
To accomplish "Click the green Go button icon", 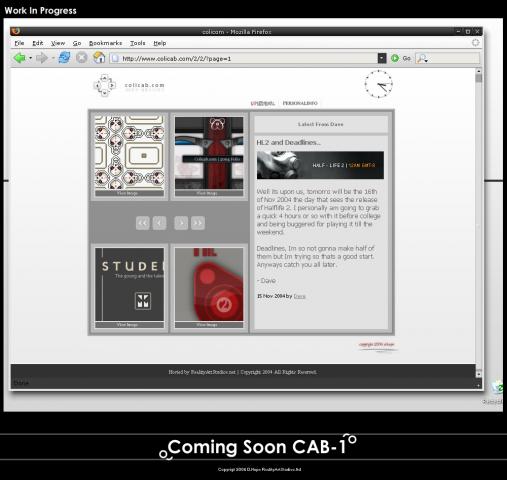I will pyautogui.click(x=395, y=58).
